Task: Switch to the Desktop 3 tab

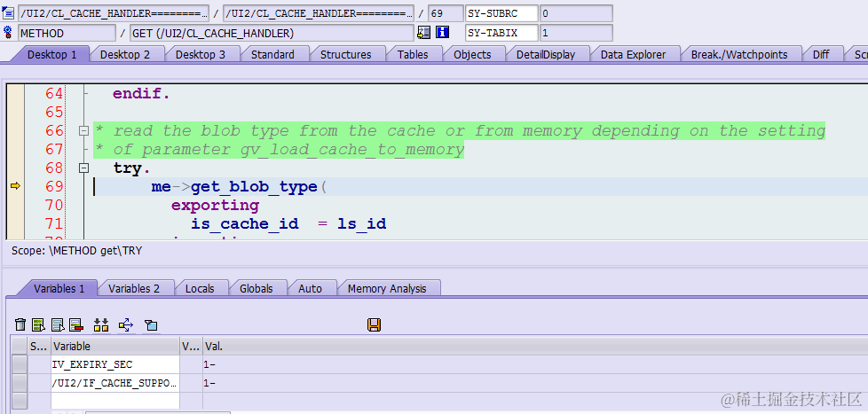Action: click(201, 54)
